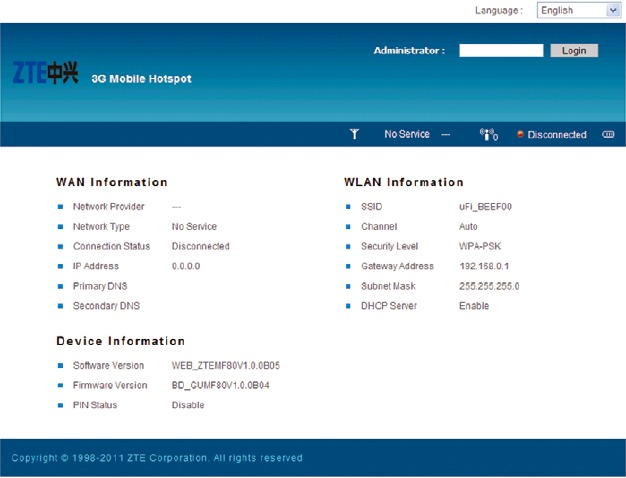
Task: Click the blue bullet beside PIN Status
Action: point(61,405)
